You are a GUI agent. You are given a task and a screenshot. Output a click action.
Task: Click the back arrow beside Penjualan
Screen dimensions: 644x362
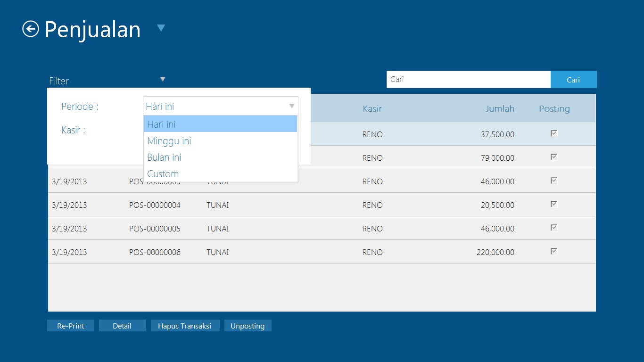coord(31,29)
